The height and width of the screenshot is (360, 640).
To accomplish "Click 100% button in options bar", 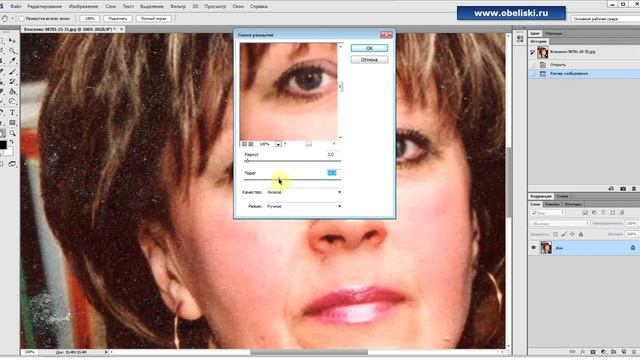I will (90, 19).
